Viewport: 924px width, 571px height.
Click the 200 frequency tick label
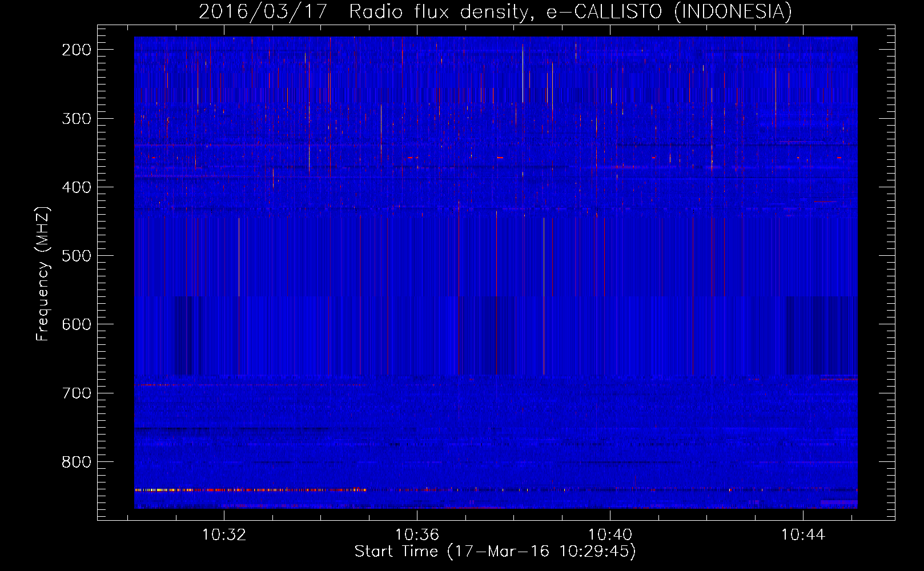click(x=77, y=50)
